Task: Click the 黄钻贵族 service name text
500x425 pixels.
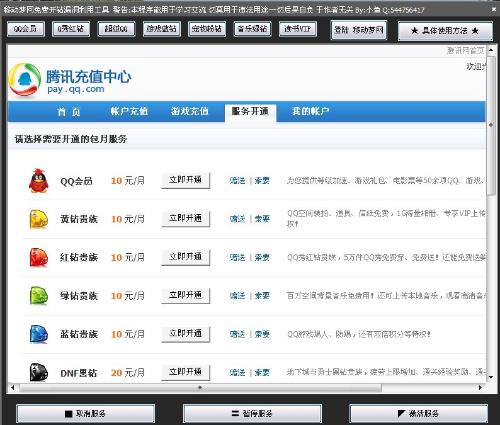Action: pos(79,219)
